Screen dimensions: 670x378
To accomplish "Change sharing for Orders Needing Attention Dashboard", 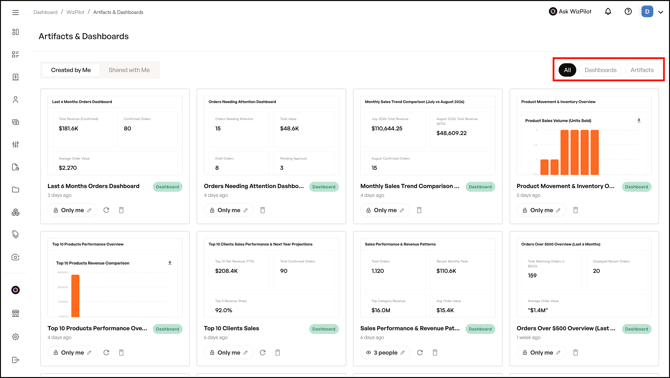I will 229,210.
